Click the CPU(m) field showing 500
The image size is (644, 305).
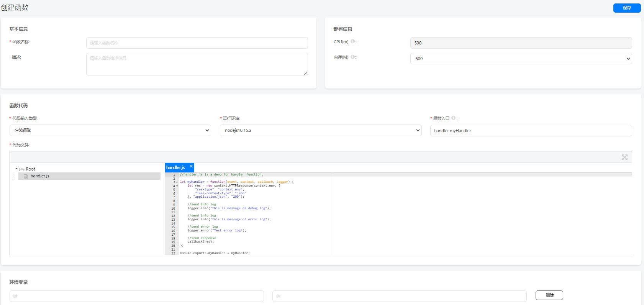521,43
